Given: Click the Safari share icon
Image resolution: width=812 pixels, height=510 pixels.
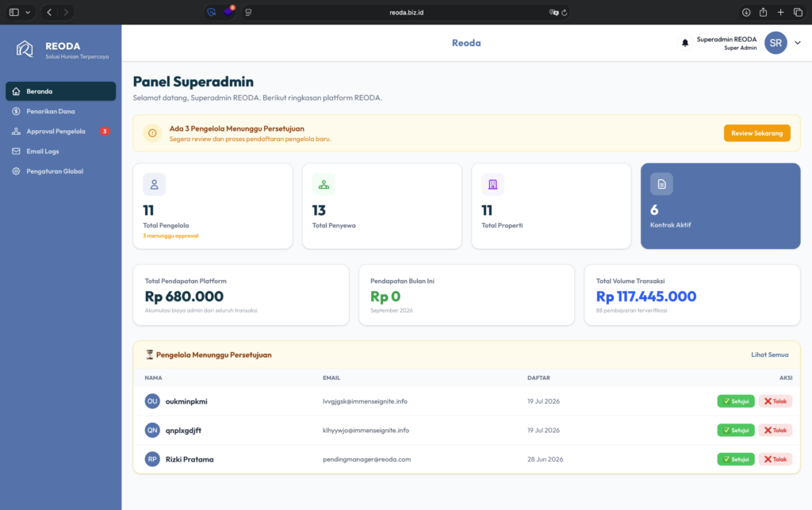Looking at the screenshot, I should click(x=763, y=12).
